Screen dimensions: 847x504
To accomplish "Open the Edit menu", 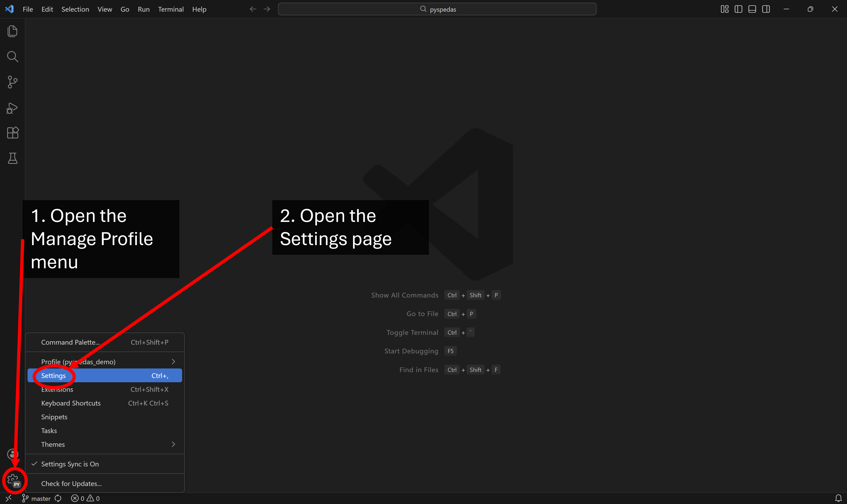I will pos(47,9).
